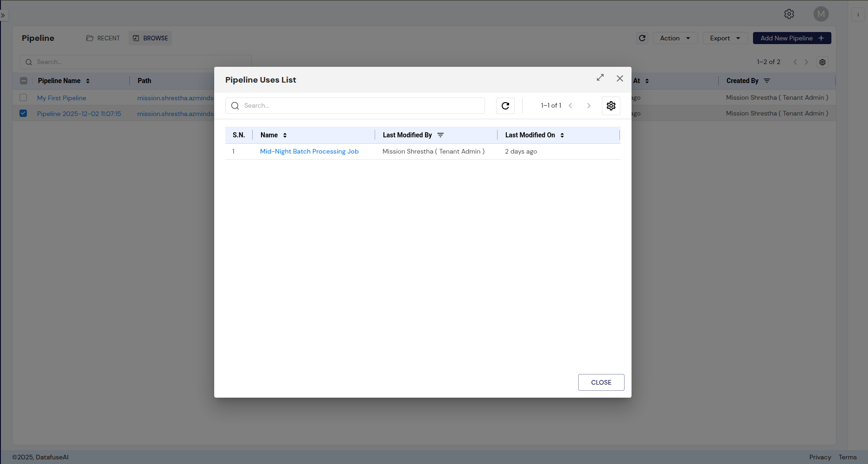Image resolution: width=868 pixels, height=464 pixels.
Task: Open the Export dropdown
Action: coord(725,38)
